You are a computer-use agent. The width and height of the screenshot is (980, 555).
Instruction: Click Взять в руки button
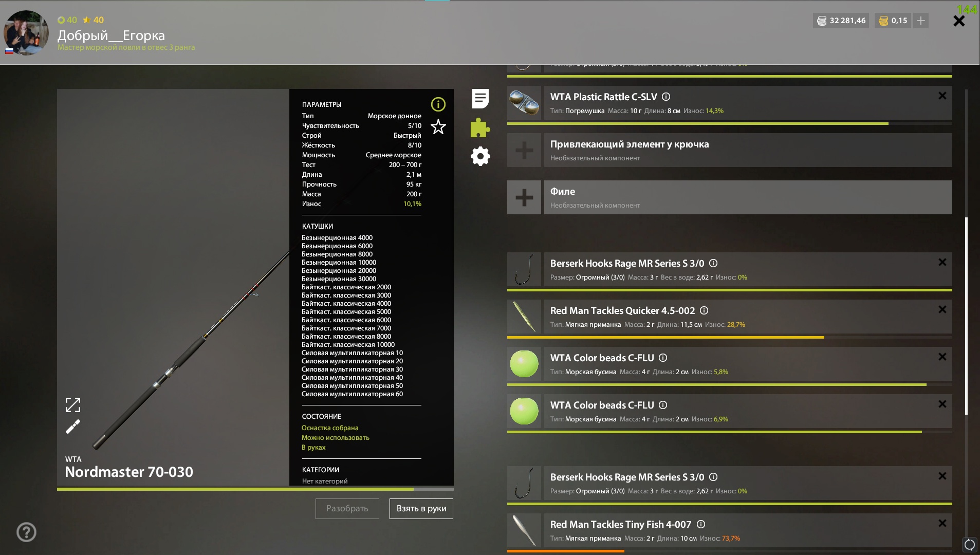tap(421, 509)
